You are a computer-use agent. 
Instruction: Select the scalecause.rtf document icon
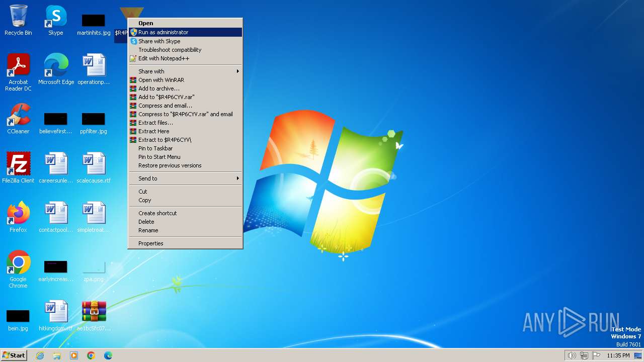94,168
